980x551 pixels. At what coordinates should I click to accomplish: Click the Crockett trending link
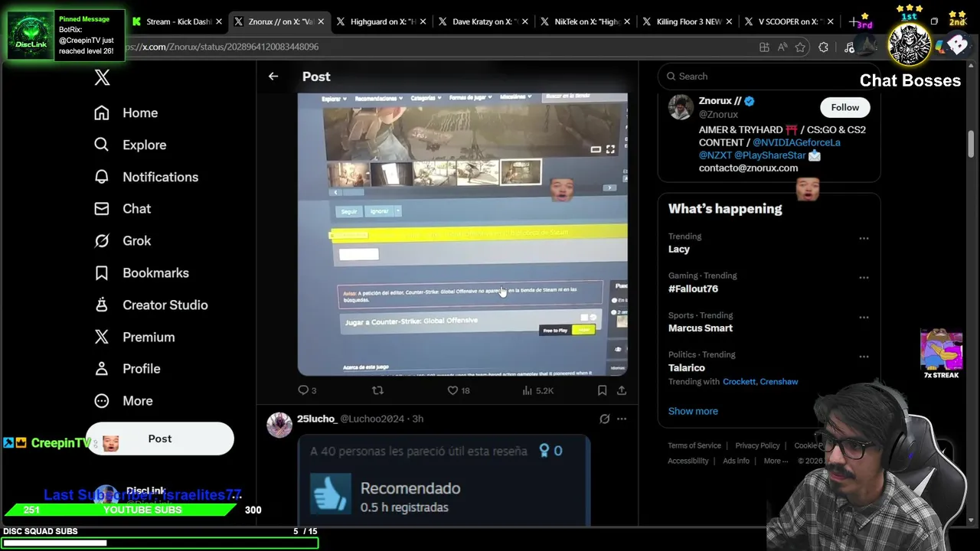pyautogui.click(x=739, y=382)
